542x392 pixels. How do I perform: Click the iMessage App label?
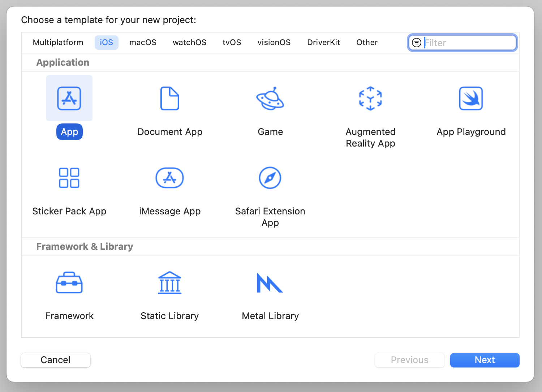(x=169, y=211)
